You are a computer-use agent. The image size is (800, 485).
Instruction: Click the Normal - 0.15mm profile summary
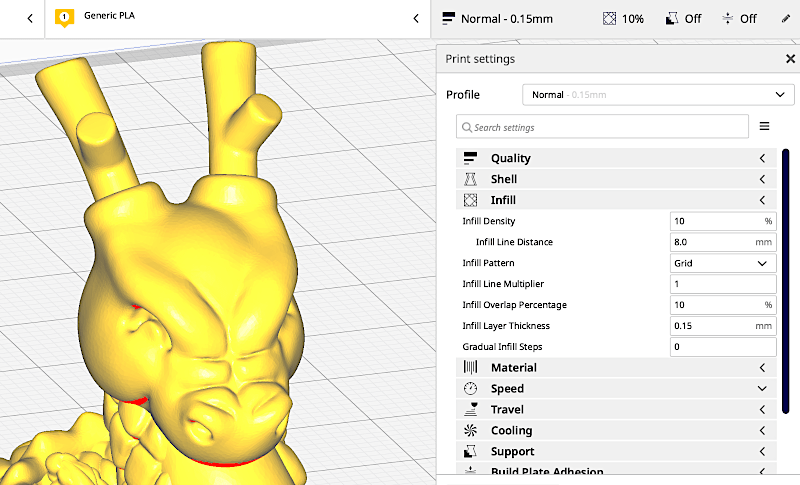(507, 19)
